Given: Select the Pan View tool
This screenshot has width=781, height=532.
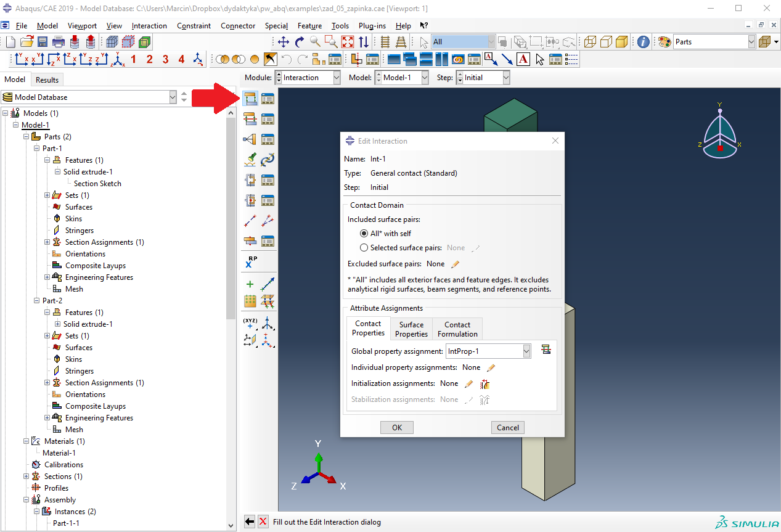Looking at the screenshot, I should pos(283,42).
